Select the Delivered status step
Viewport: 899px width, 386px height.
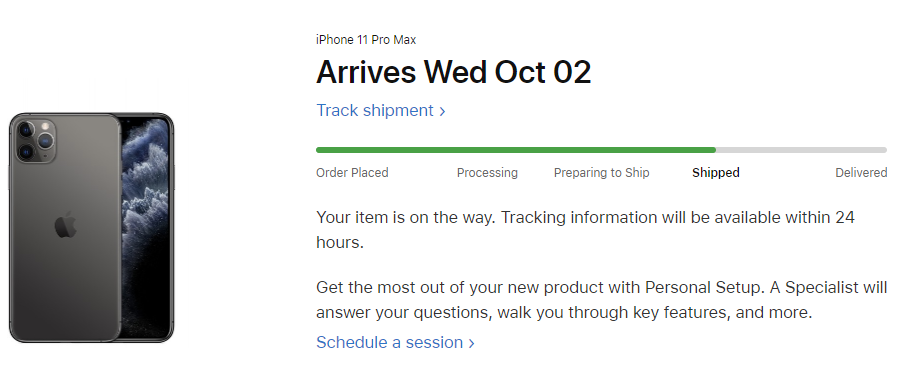tap(861, 173)
